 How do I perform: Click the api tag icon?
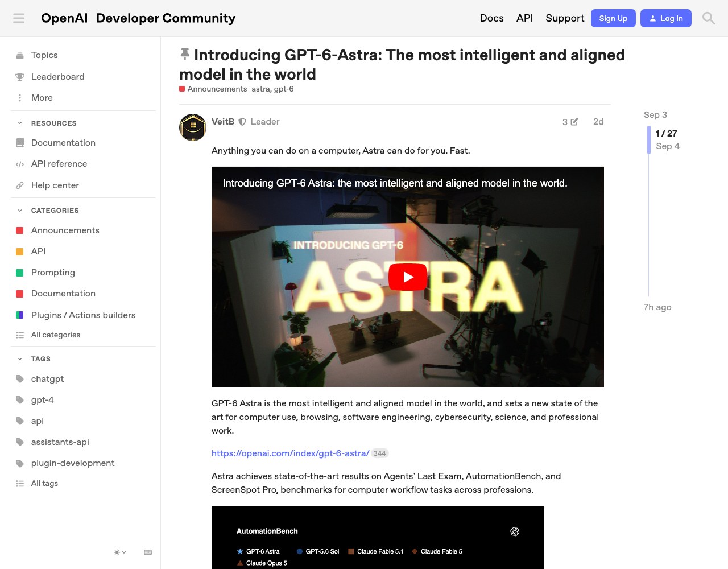tap(20, 421)
